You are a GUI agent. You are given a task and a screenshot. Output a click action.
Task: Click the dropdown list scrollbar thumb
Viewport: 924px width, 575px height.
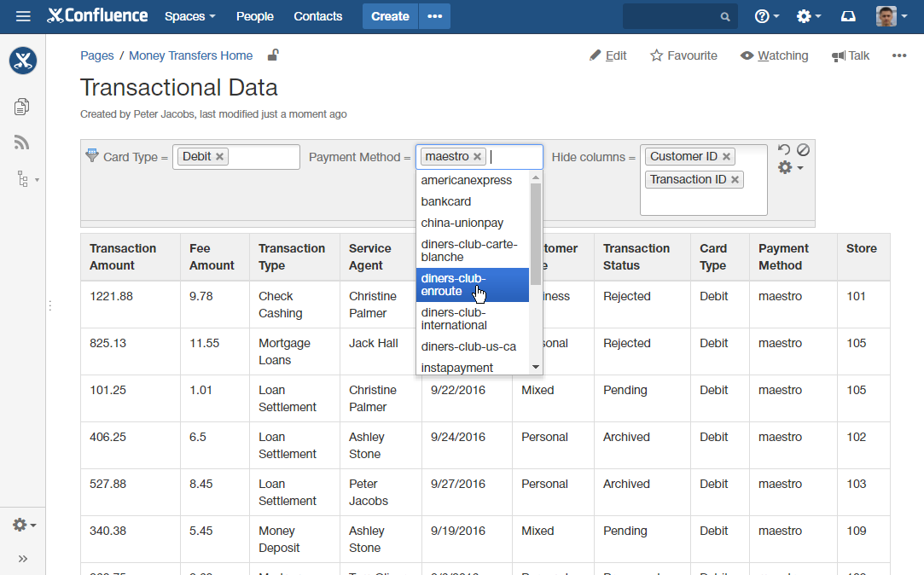[536, 233]
